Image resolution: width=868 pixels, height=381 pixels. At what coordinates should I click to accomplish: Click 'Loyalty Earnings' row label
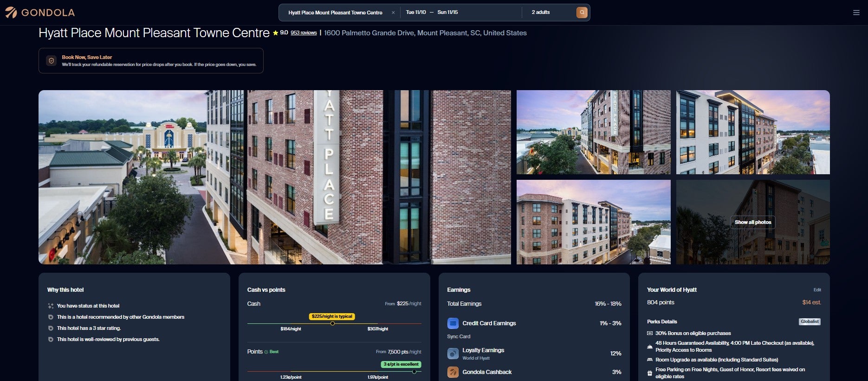tap(483, 350)
